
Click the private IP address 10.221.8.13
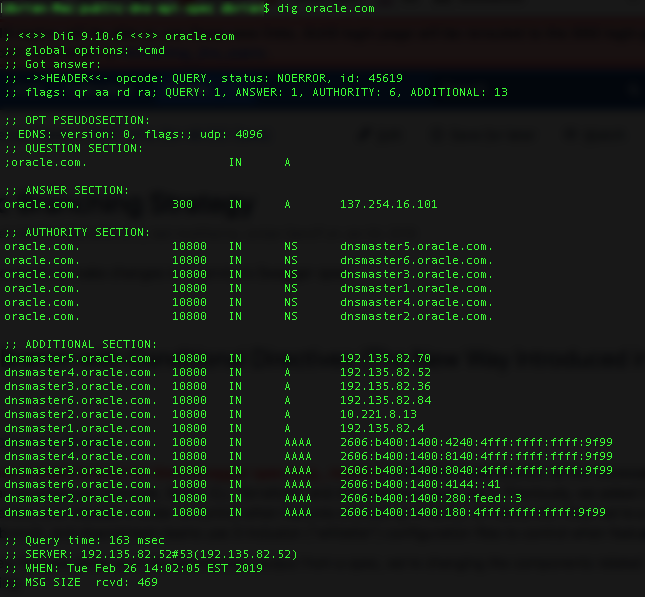click(378, 414)
